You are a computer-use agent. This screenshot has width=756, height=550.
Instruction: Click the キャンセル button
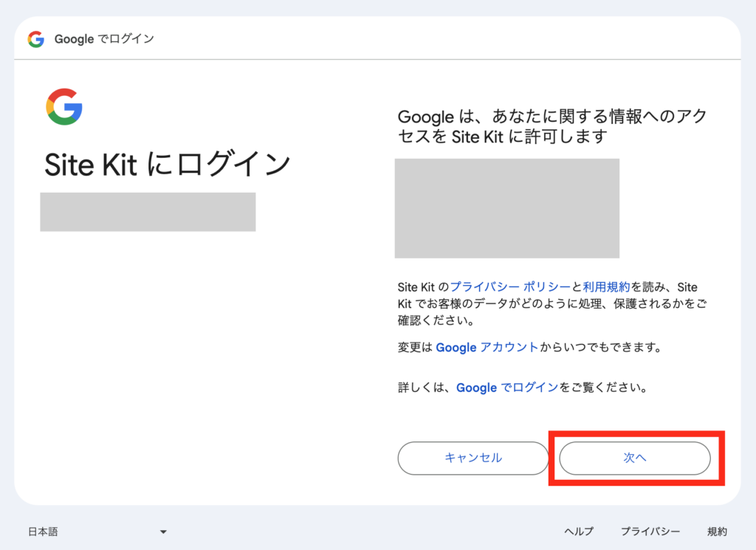(x=473, y=458)
